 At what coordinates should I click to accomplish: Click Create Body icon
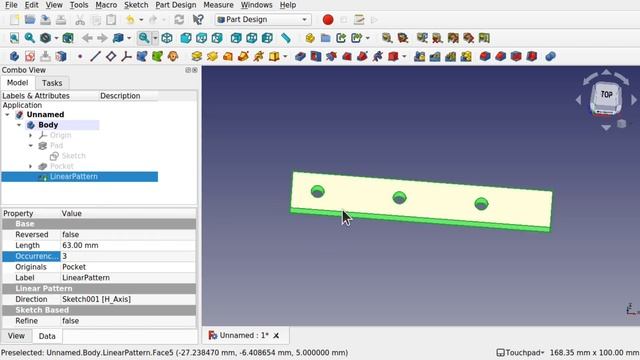(14, 56)
